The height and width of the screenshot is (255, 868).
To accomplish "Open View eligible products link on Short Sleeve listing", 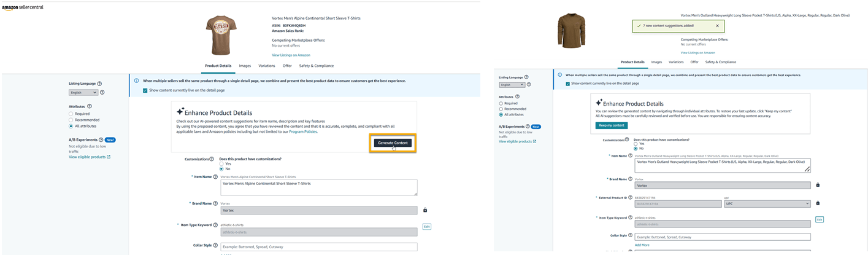I will tap(90, 157).
